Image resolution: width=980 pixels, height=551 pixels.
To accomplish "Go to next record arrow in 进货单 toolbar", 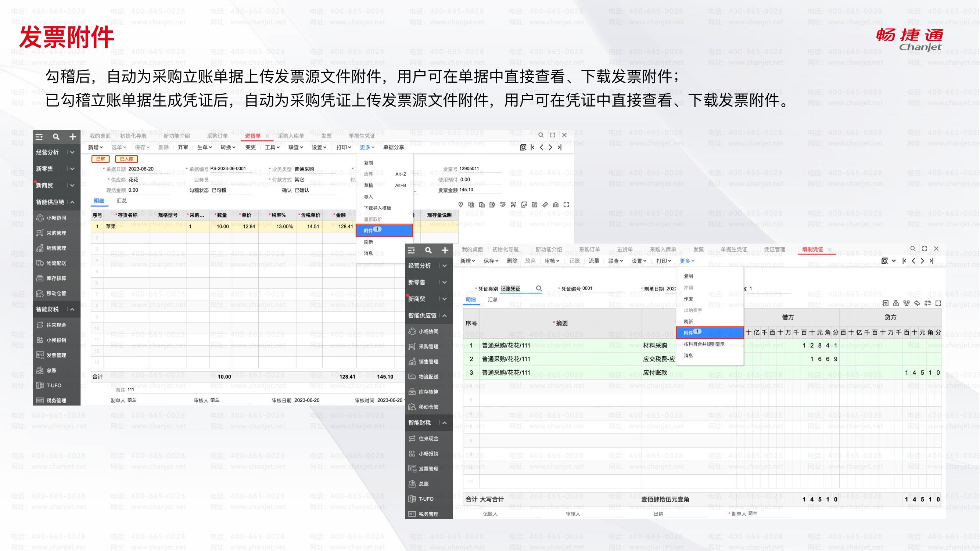I will (550, 148).
